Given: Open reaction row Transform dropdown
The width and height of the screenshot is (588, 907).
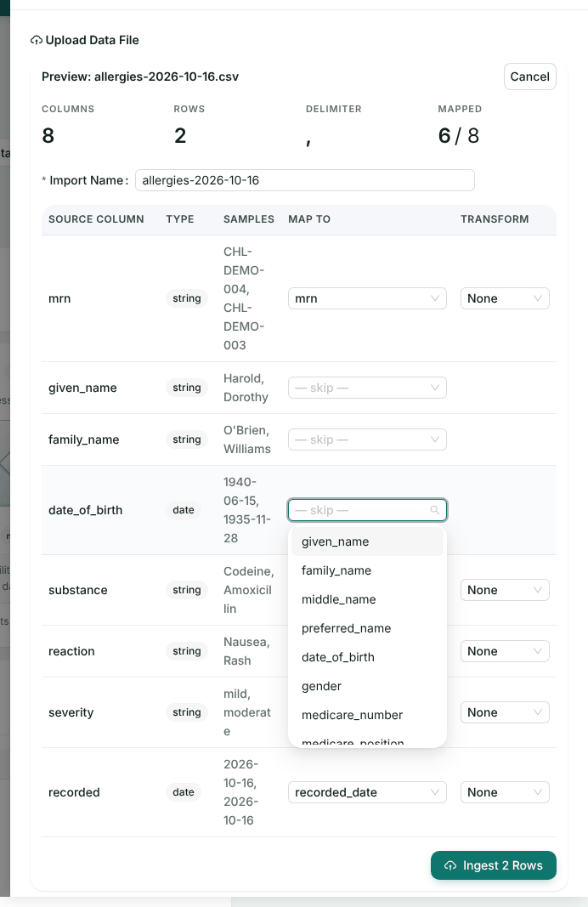Looking at the screenshot, I should click(505, 651).
